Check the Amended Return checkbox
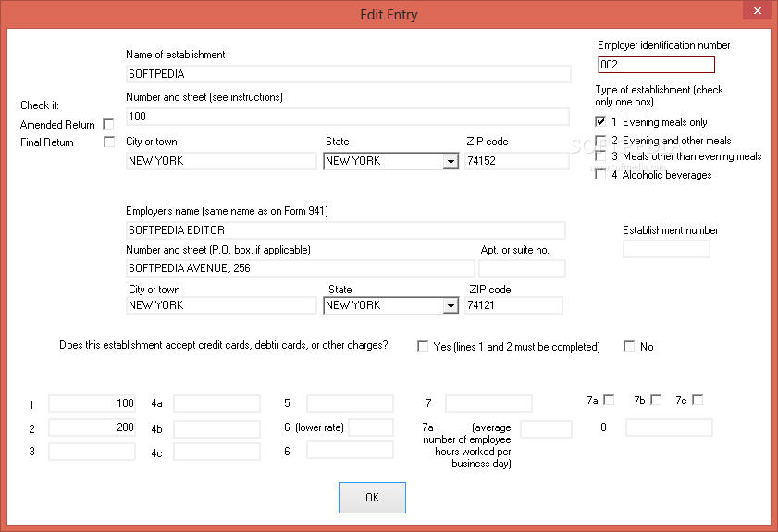Image resolution: width=778 pixels, height=532 pixels. point(108,124)
